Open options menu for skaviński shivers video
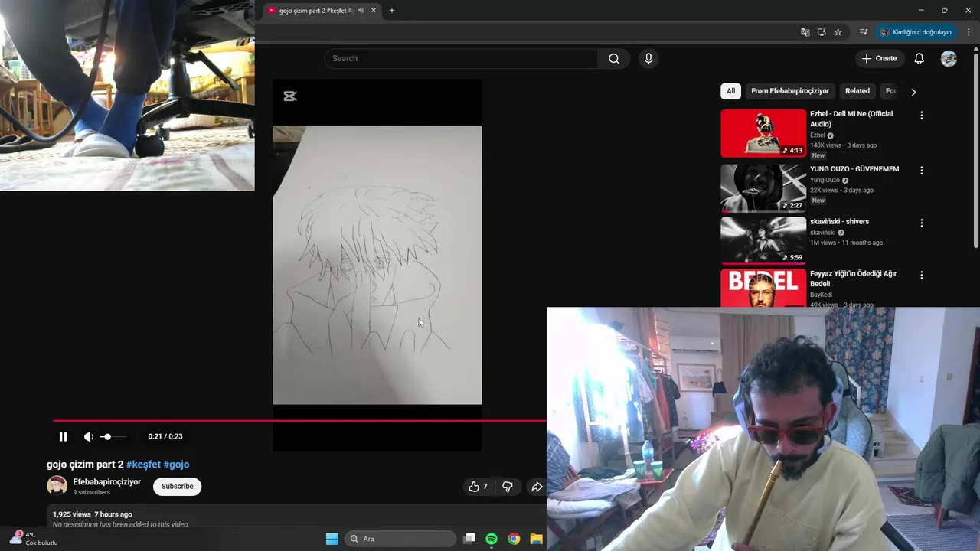Viewport: 980px width, 551px height. click(922, 223)
